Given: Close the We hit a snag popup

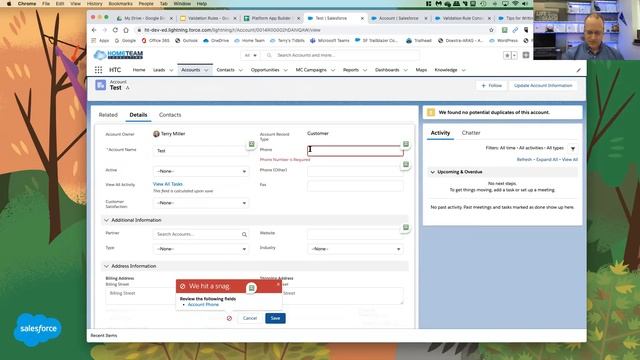Looking at the screenshot, I should pos(278,284).
